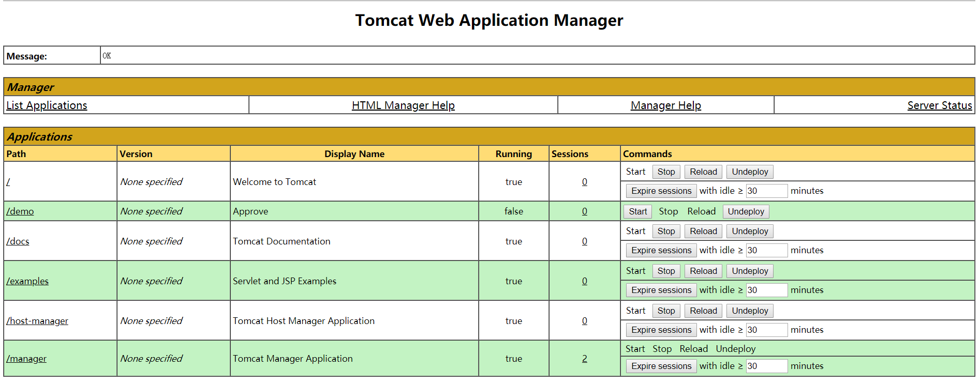Click session count 0 for /demo

pyautogui.click(x=585, y=211)
